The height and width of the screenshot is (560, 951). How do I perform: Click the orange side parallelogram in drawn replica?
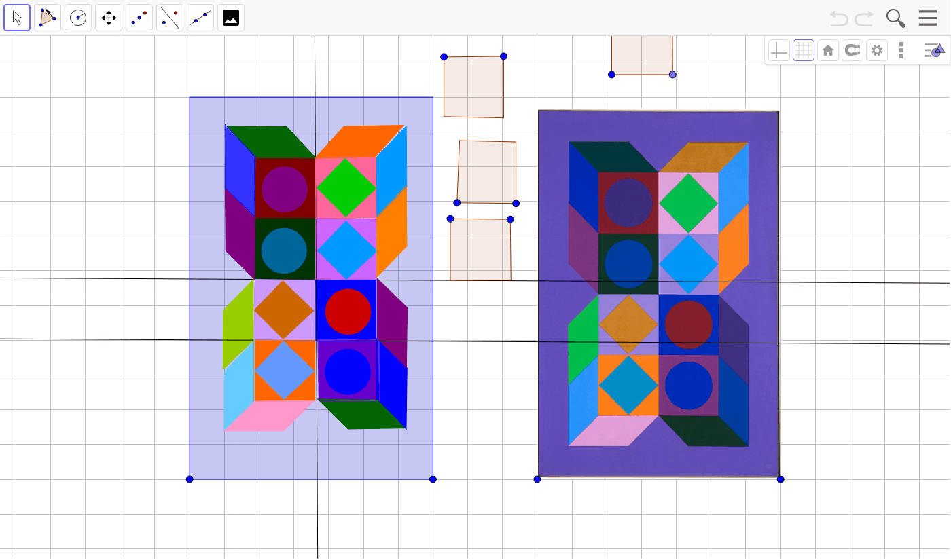[391, 232]
